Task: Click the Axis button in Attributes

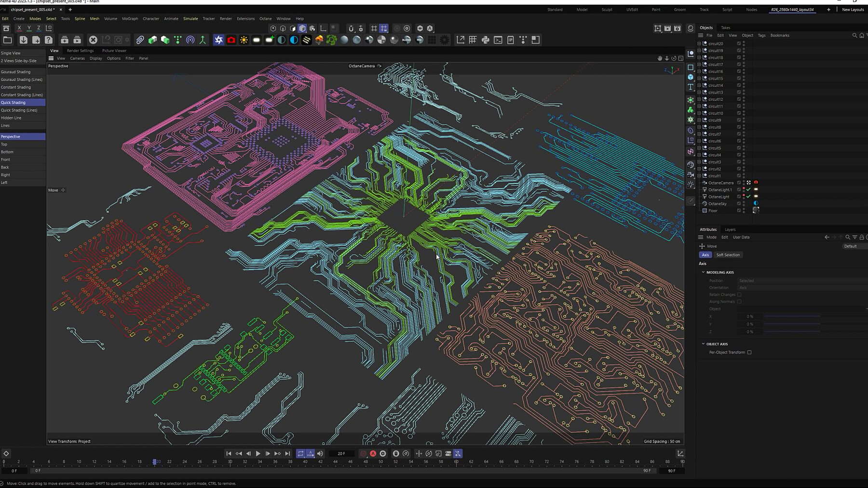Action: pos(705,255)
